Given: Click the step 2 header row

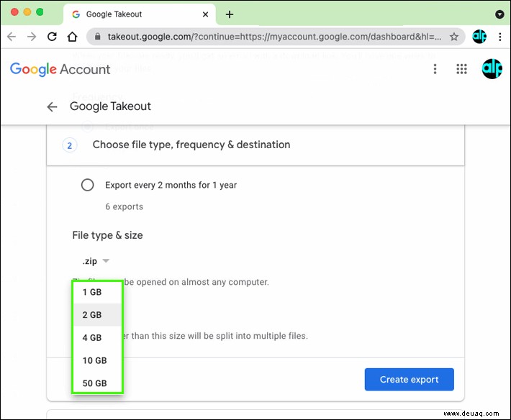Looking at the screenshot, I should [x=256, y=145].
